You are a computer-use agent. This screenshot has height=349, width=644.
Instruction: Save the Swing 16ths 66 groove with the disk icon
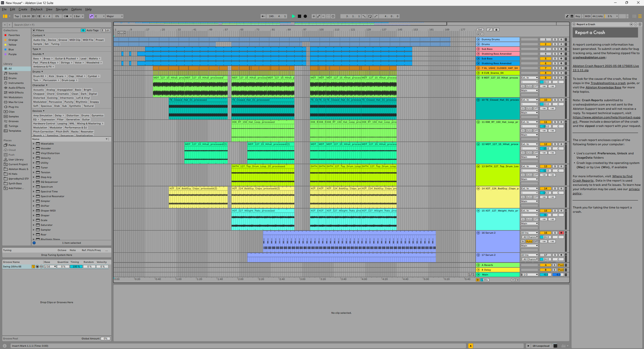37,267
